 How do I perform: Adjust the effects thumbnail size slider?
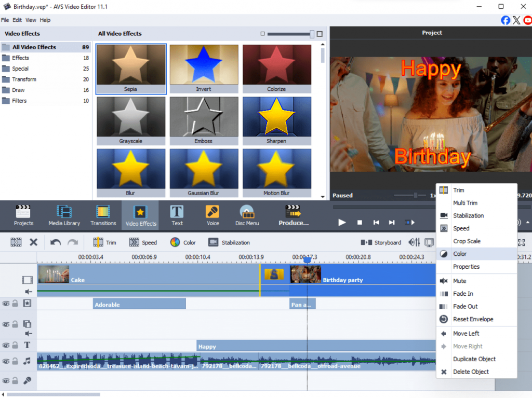(x=312, y=34)
